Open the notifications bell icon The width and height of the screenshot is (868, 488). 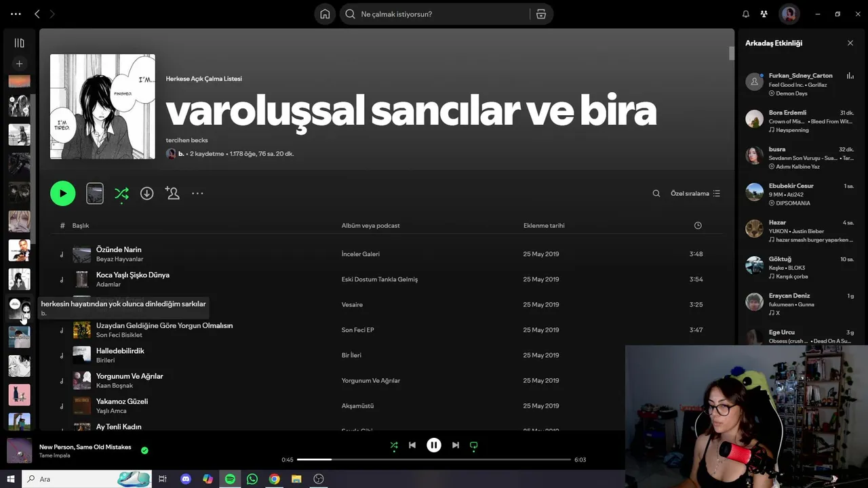pyautogui.click(x=745, y=14)
